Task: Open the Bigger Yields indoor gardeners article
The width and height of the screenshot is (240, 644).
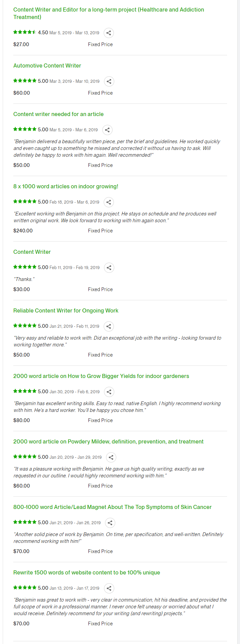Action: tap(101, 376)
